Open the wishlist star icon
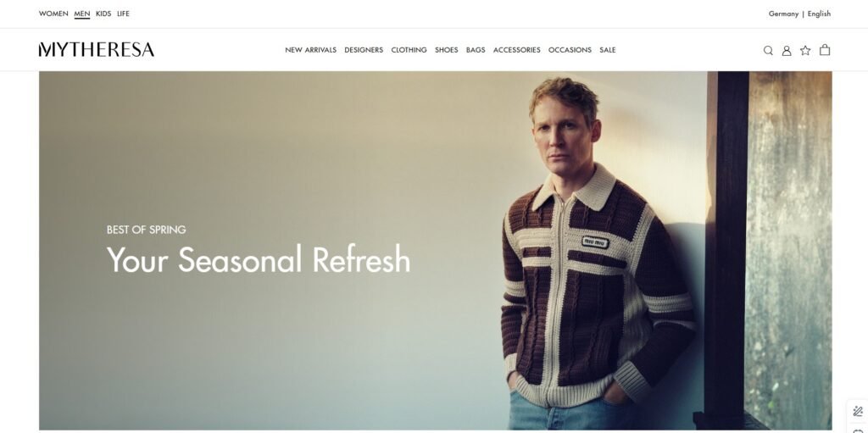 [x=805, y=50]
